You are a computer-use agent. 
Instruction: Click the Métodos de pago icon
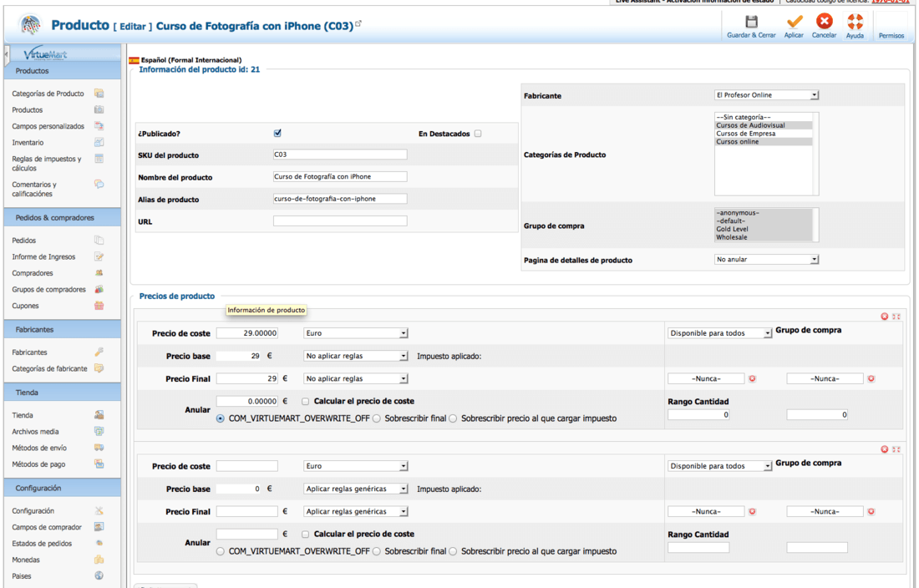pos(99,464)
